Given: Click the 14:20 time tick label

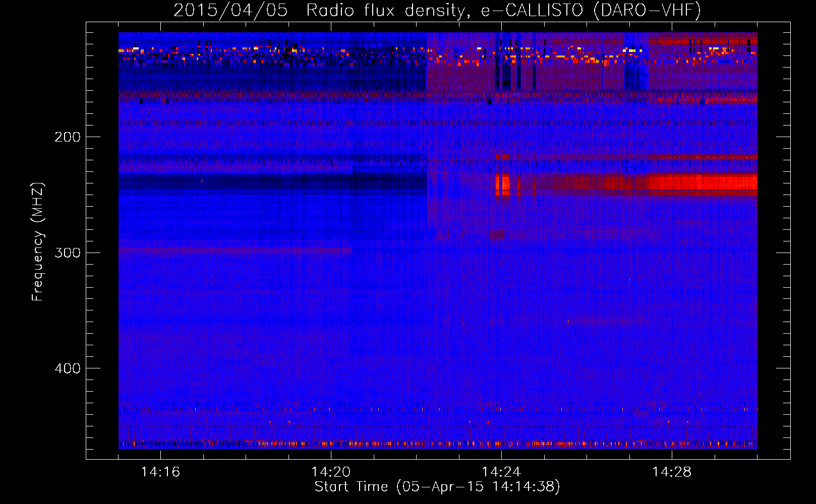Looking at the screenshot, I should point(331,472).
